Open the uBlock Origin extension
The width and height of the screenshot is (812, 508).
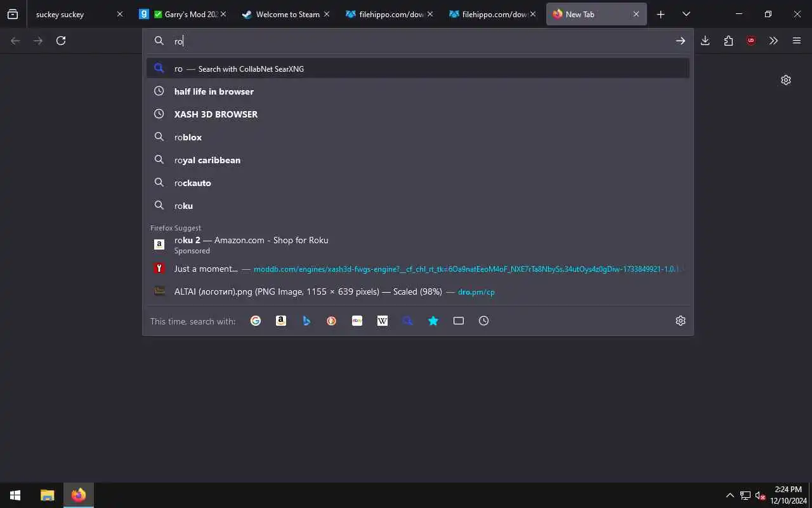pyautogui.click(x=751, y=41)
